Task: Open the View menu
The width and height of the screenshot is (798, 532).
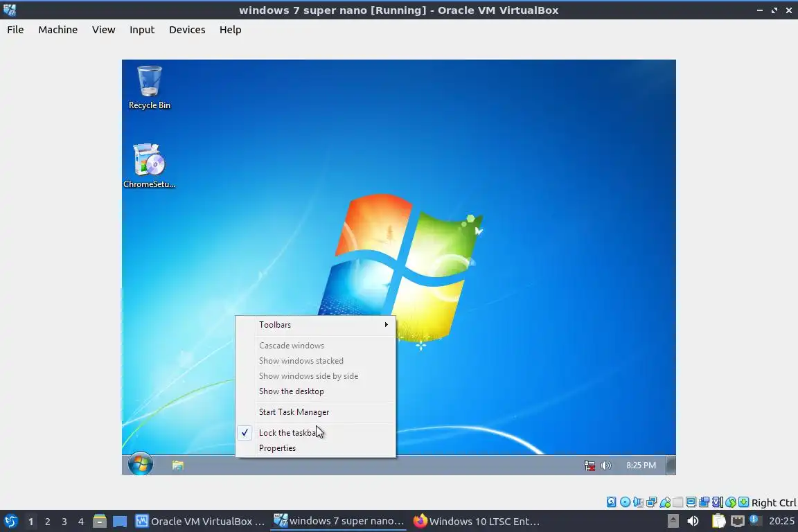Action: (x=103, y=30)
